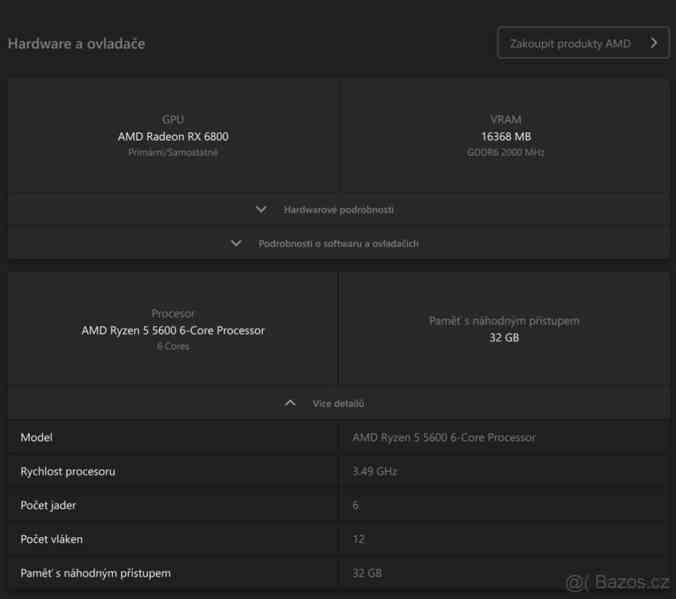Screen dimensions: 676x599
Task: Select AMD Radeon RX 6800 GPU name
Action: 173,137
